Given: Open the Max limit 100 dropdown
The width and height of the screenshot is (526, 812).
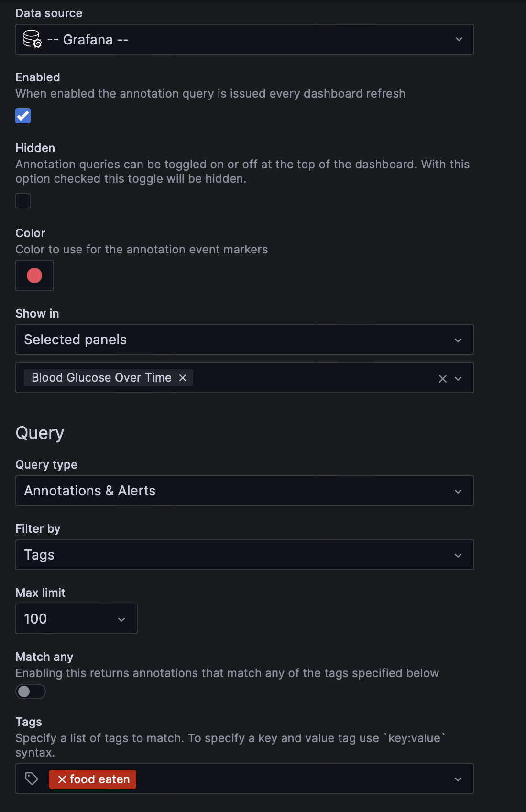Looking at the screenshot, I should click(77, 619).
